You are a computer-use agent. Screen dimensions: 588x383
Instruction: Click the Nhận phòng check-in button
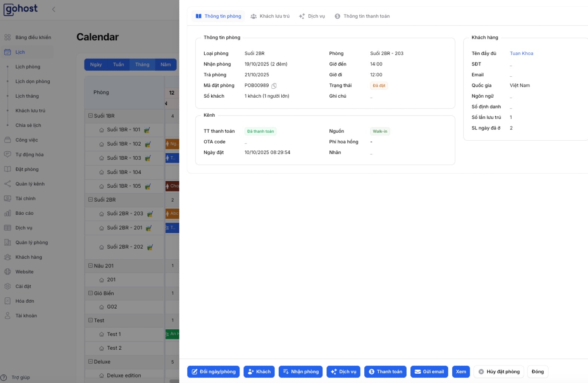pos(301,372)
